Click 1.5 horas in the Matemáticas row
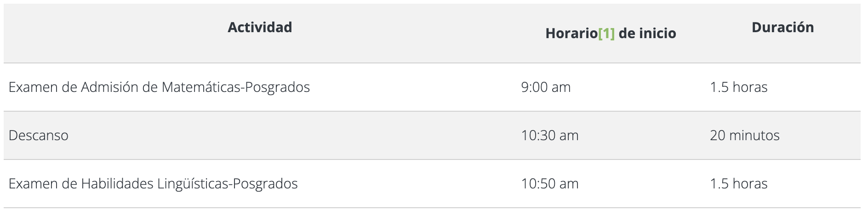 (738, 87)
